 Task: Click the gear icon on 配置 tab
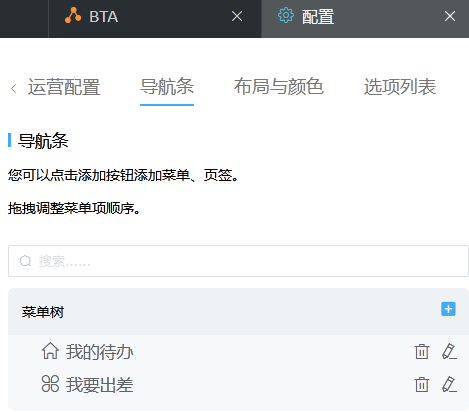coord(286,16)
